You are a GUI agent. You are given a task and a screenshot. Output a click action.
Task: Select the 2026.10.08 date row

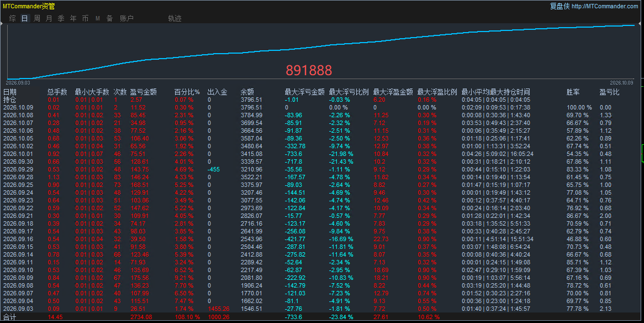[18, 115]
